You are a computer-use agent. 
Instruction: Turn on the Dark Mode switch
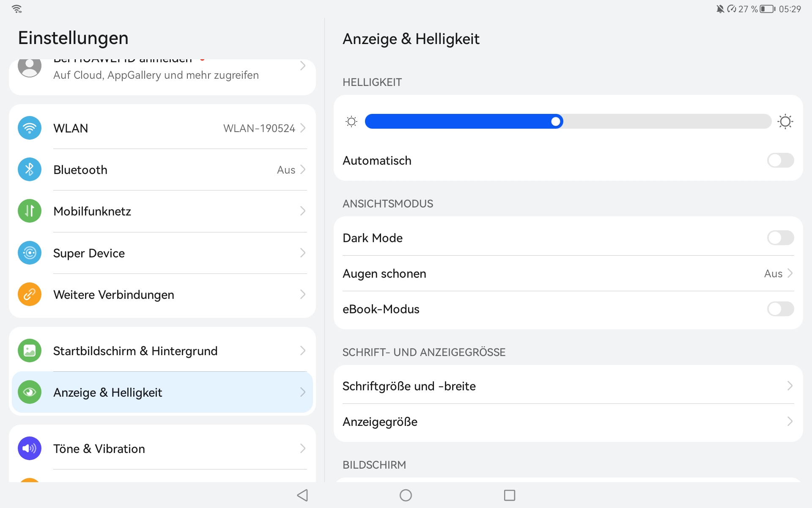coord(780,238)
